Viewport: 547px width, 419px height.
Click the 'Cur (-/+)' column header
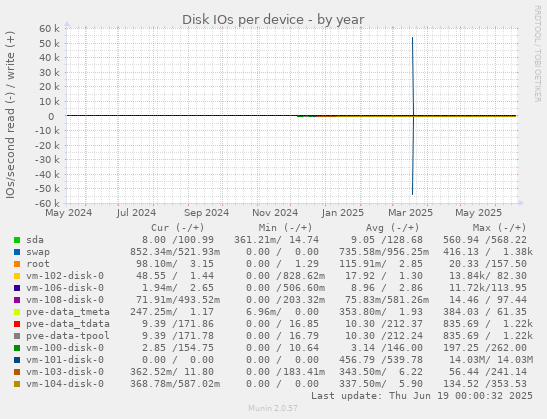[x=178, y=228]
